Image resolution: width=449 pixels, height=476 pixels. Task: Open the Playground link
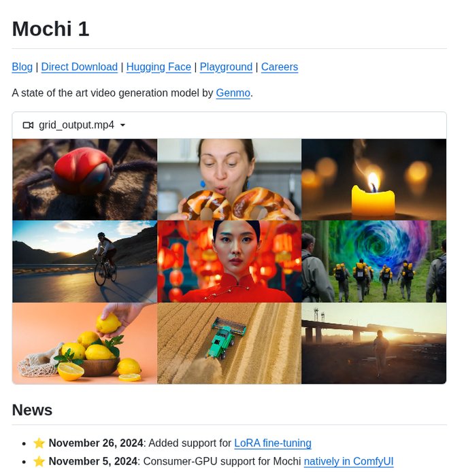point(226,67)
